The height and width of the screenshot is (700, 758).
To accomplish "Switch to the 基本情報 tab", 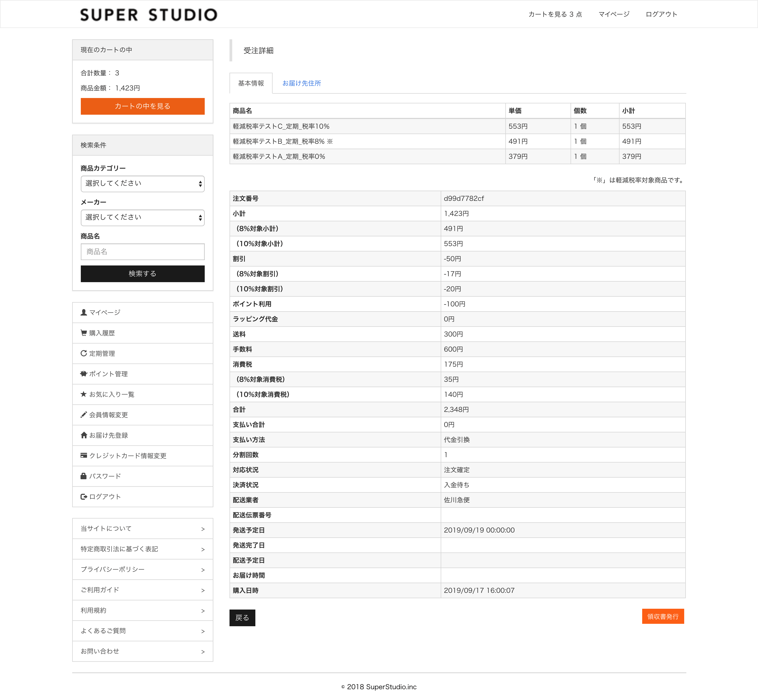I will [x=251, y=83].
